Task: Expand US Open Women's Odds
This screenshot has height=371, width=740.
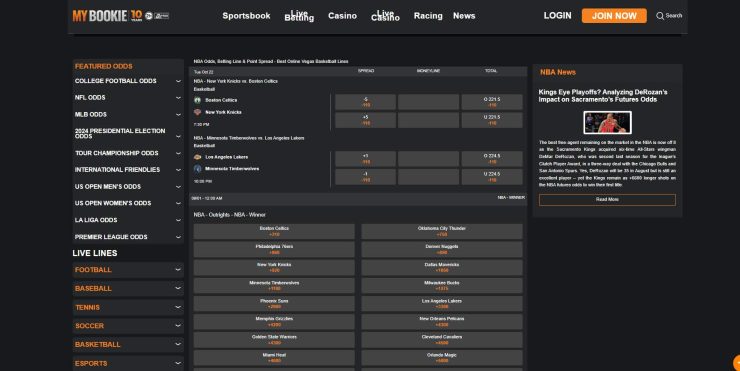Action: (128, 203)
